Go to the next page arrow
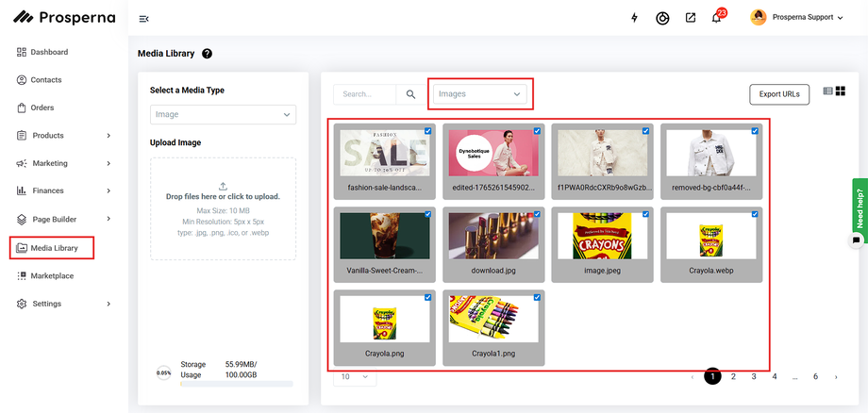868x413 pixels. (x=836, y=377)
